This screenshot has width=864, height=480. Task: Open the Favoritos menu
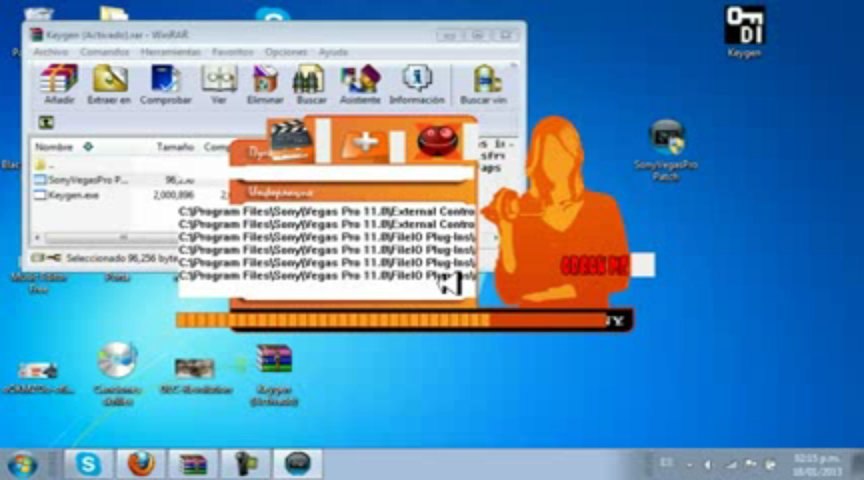(x=233, y=52)
